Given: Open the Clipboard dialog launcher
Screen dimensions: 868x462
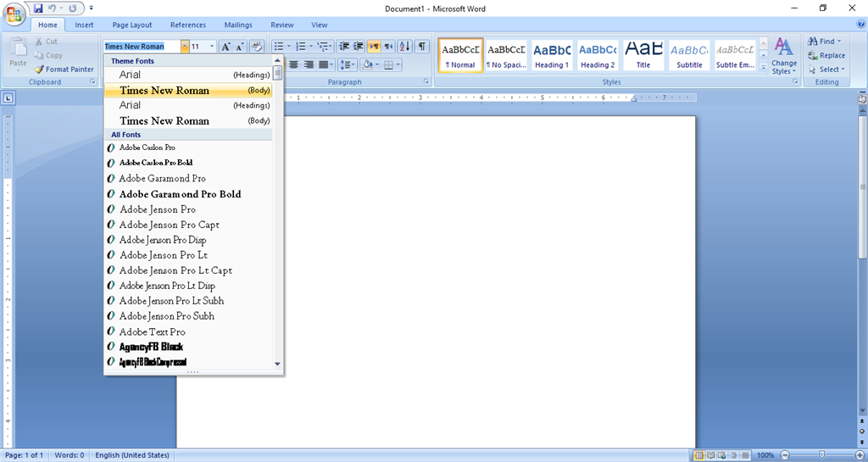Looking at the screenshot, I should (92, 82).
